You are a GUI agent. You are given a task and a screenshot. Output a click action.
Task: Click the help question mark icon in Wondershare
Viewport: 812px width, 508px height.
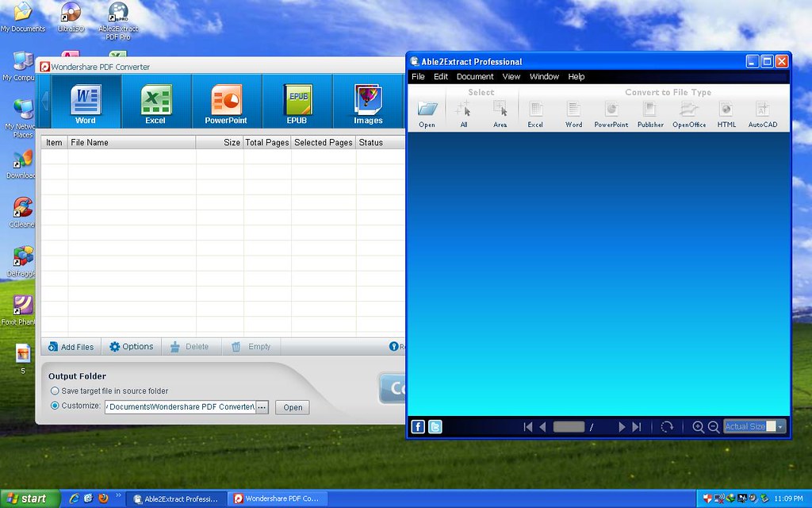394,346
